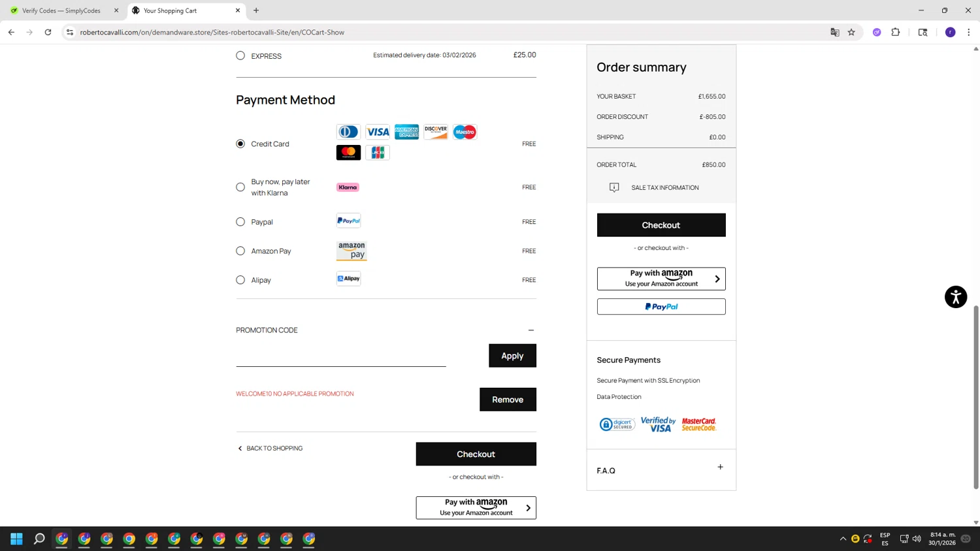Viewport: 980px width, 551px height.
Task: Open the Extensions puzzle icon
Action: tap(896, 32)
